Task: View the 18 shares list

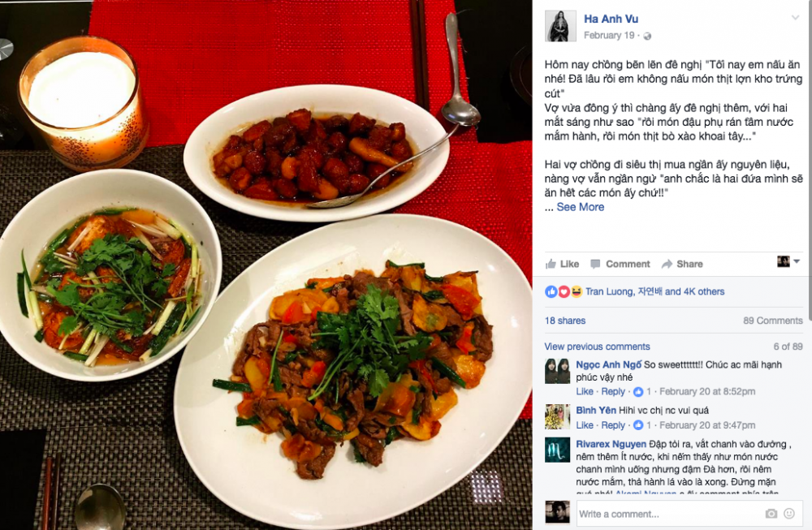Action: (565, 321)
